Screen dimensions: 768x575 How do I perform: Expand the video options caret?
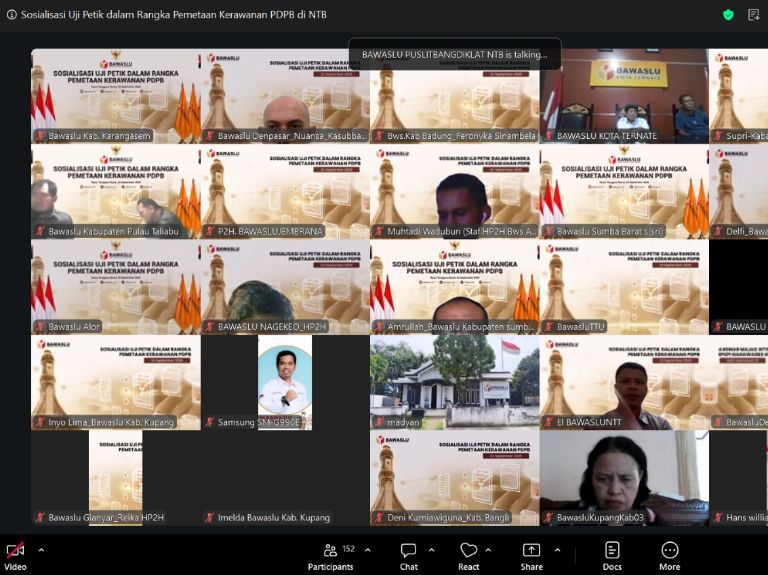pyautogui.click(x=41, y=550)
